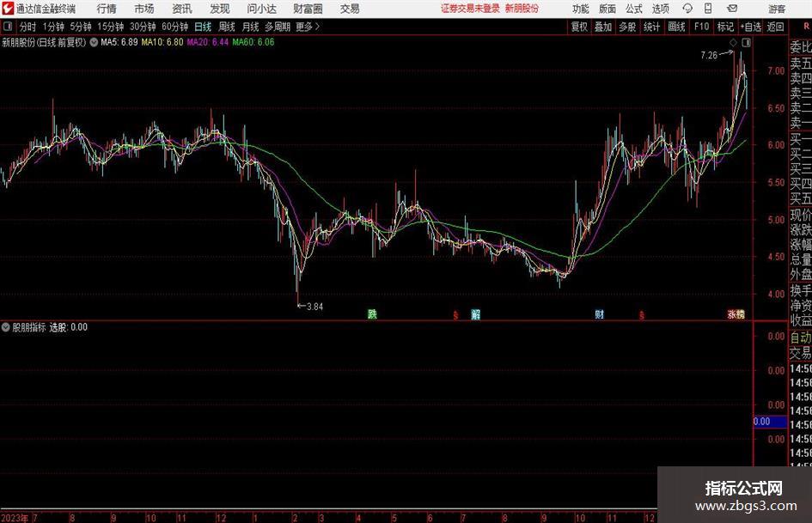Switch to the 分时 period tab
Viewport: 812px width, 523px height.
27,27
